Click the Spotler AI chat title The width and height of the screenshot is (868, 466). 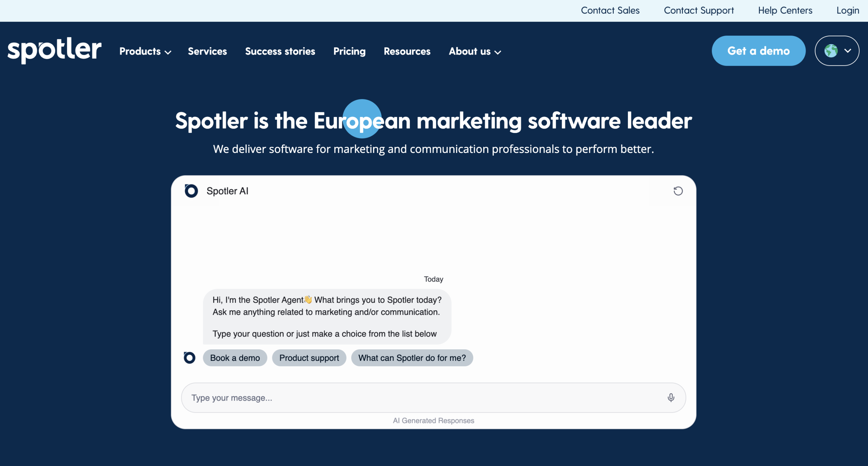pos(228,191)
